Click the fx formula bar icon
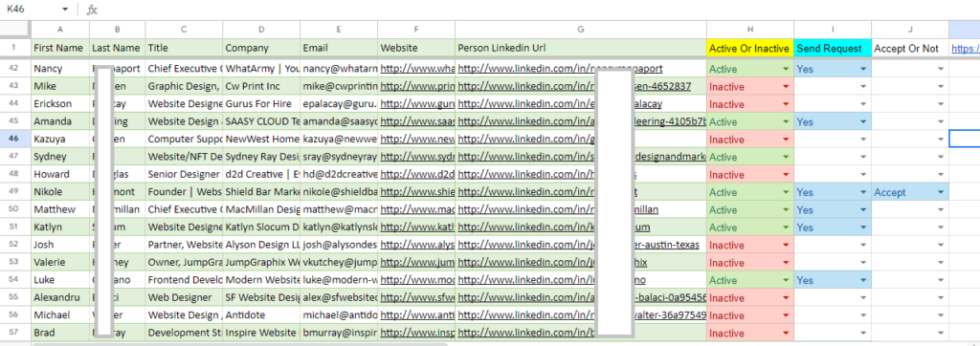Viewport: 980px width, 346px height. [92, 10]
